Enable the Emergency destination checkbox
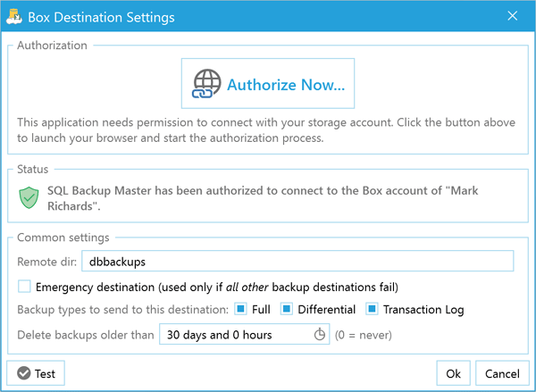Screen dimensions: 536x392 coord(24,287)
